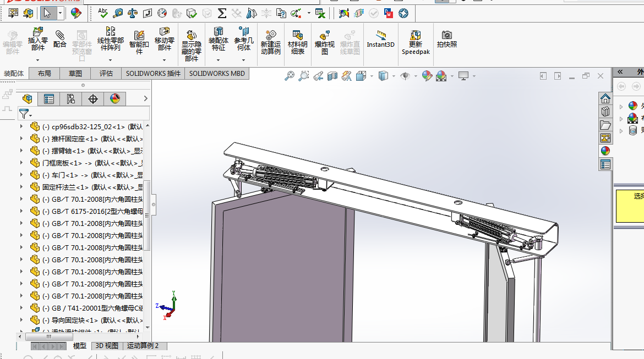644x359 pixels.
Task: Expand the 门框底板<1> tree node
Action: coord(21,163)
